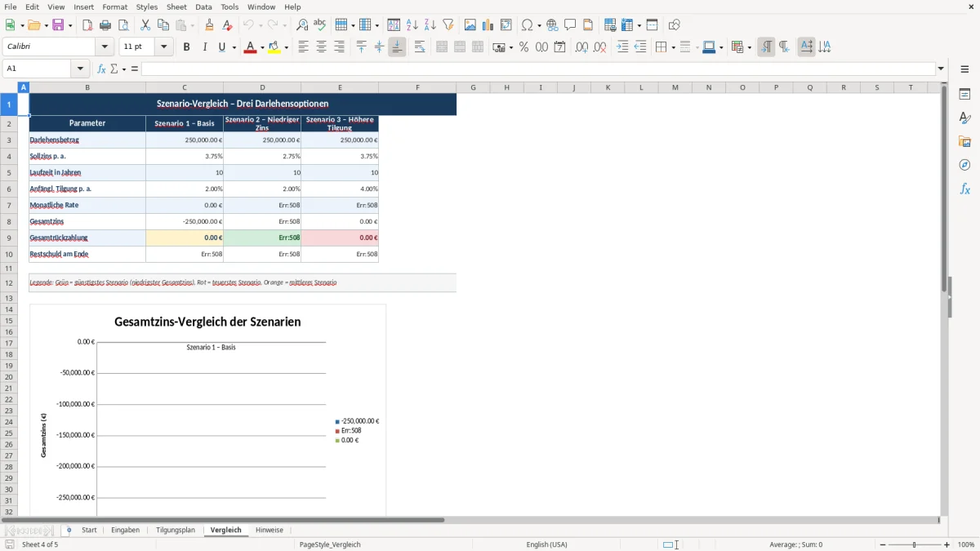Switch to the Hinweise sheet tab

[269, 530]
